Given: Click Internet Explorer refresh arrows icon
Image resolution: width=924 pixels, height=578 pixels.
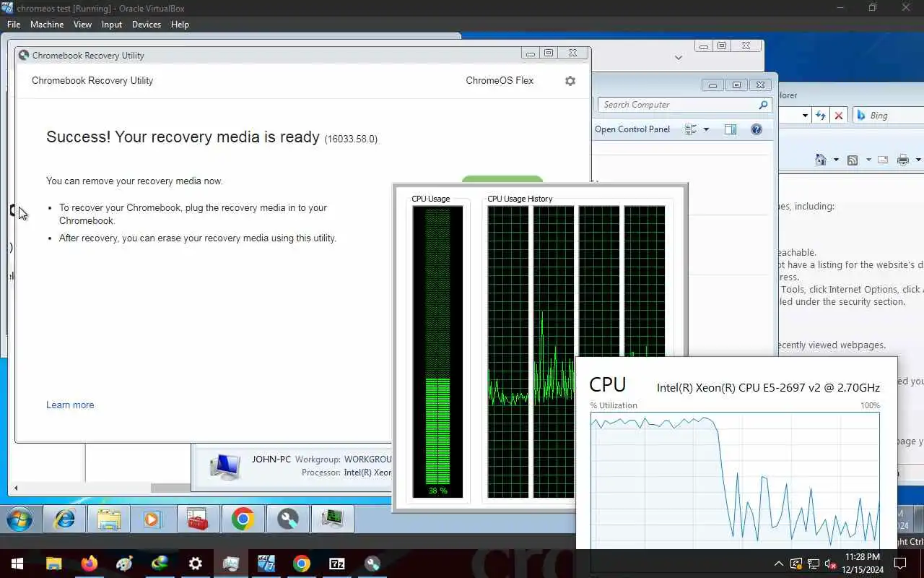Looking at the screenshot, I should tap(821, 116).
